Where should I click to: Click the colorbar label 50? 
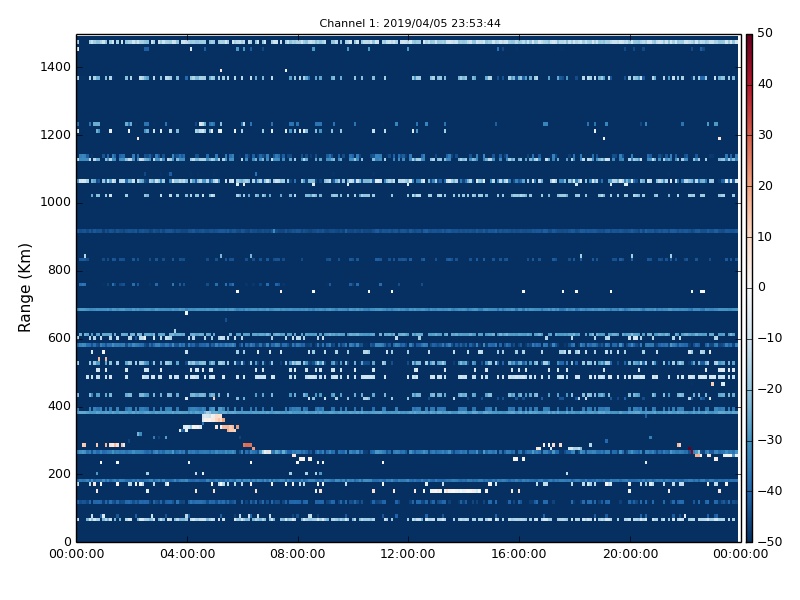point(765,33)
